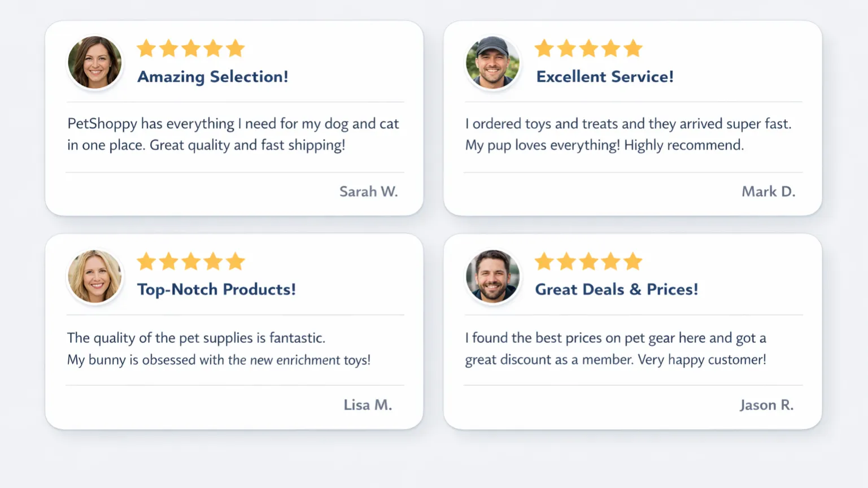868x488 pixels.
Task: Click the reviewer name Lisa M.
Action: point(368,405)
